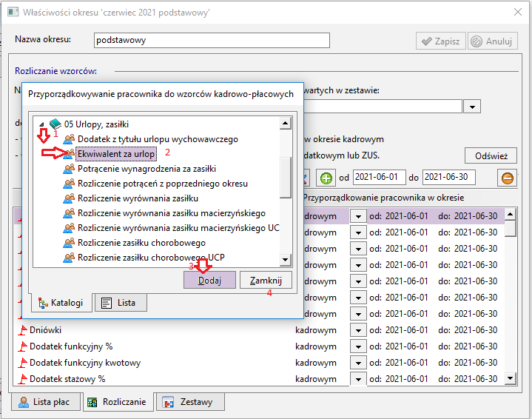Click icon beside Potrącenie wynagrodzenia za zasiłki

tap(69, 169)
